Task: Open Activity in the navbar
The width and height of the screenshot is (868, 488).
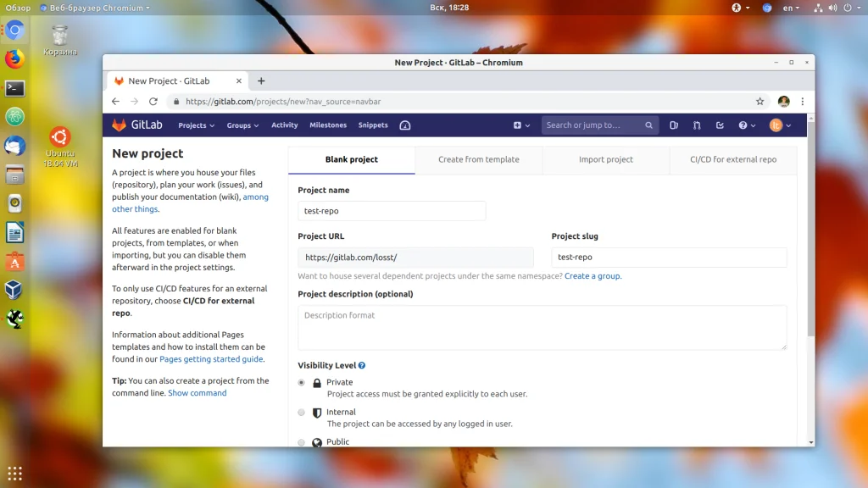Action: coord(285,125)
